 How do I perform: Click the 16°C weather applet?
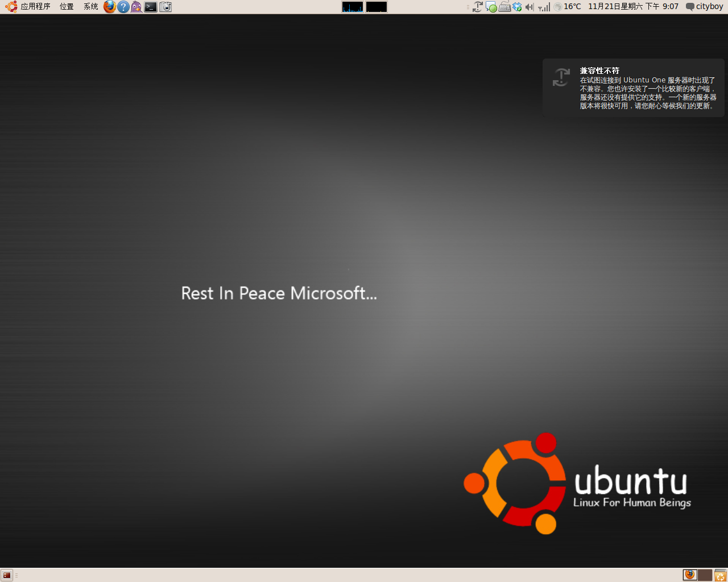pos(568,7)
